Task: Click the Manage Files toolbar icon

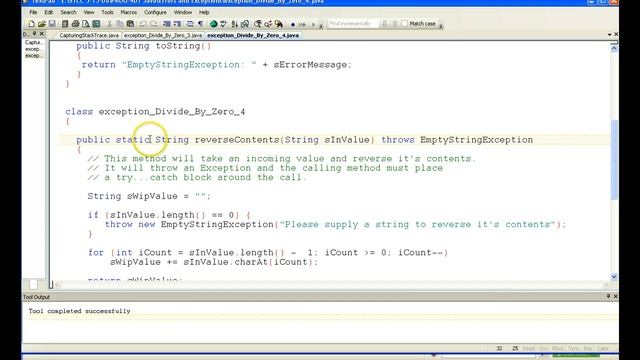Action: (64, 24)
